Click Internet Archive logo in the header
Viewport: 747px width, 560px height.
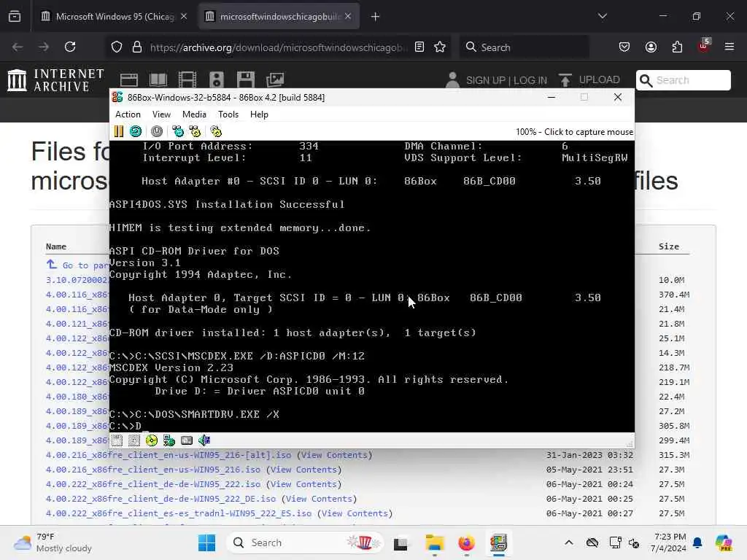point(55,79)
